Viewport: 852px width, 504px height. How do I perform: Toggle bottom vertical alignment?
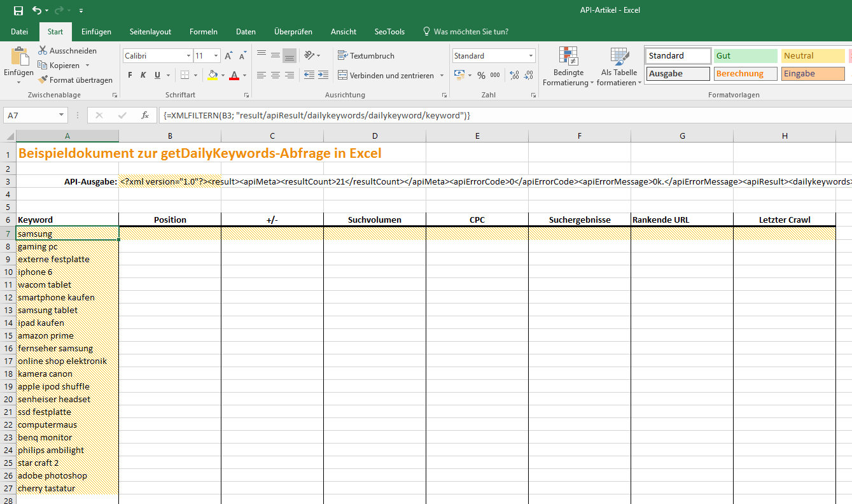290,55
